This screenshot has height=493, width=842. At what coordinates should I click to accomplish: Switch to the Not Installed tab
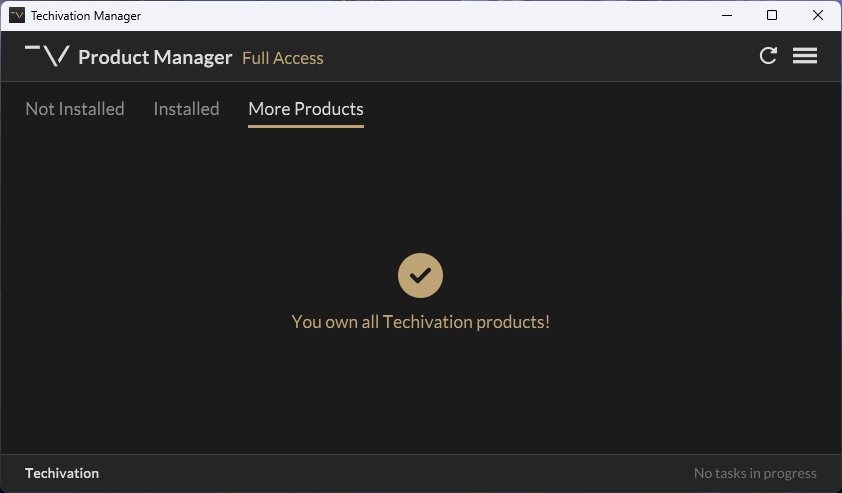(75, 109)
